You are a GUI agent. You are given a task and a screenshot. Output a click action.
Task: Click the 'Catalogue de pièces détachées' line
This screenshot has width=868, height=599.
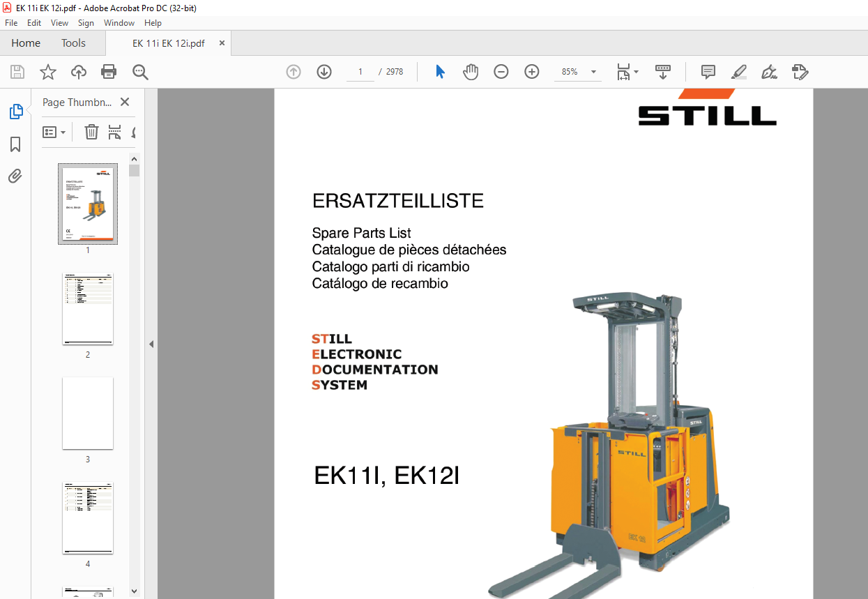pyautogui.click(x=409, y=250)
